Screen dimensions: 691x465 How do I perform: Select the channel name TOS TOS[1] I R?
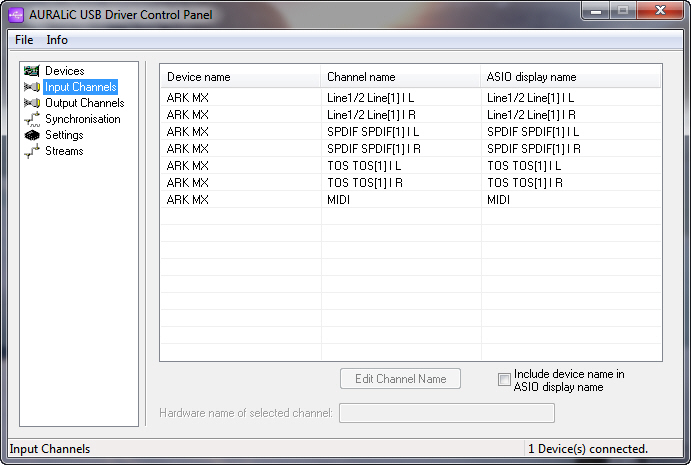[x=365, y=183]
